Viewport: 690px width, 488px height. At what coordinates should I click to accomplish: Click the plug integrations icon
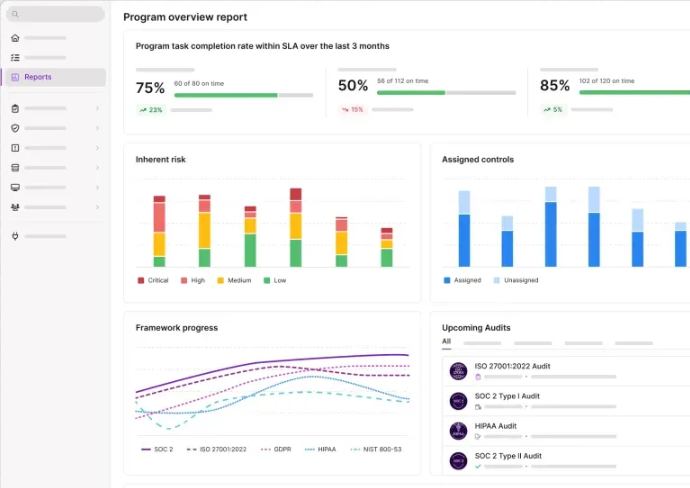[15, 236]
